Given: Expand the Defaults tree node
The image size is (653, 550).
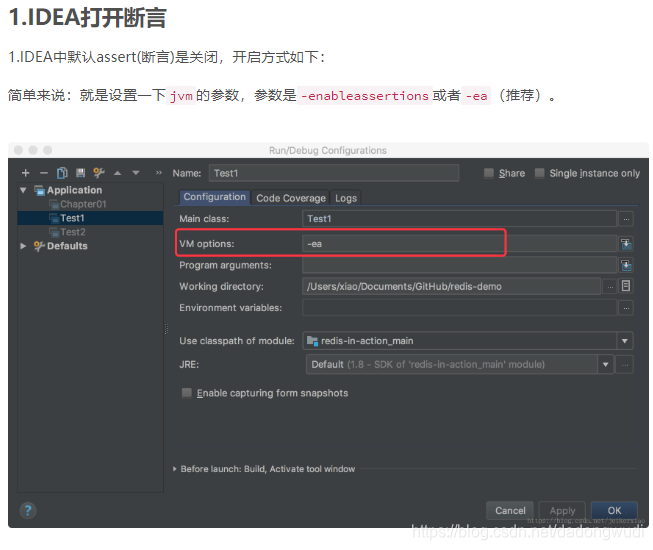Looking at the screenshot, I should click(x=23, y=246).
